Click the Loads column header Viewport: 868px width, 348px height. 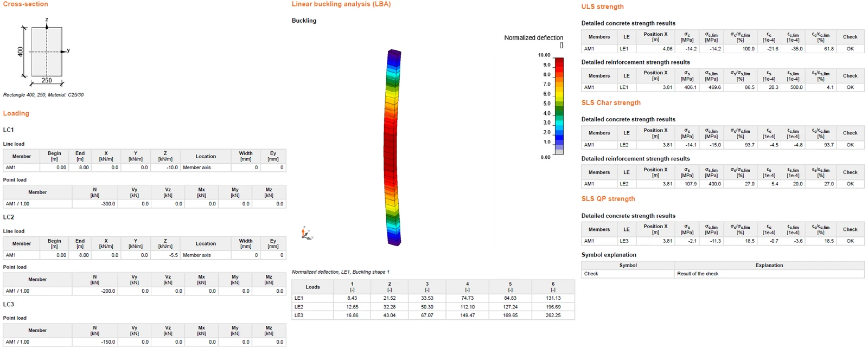coord(312,287)
